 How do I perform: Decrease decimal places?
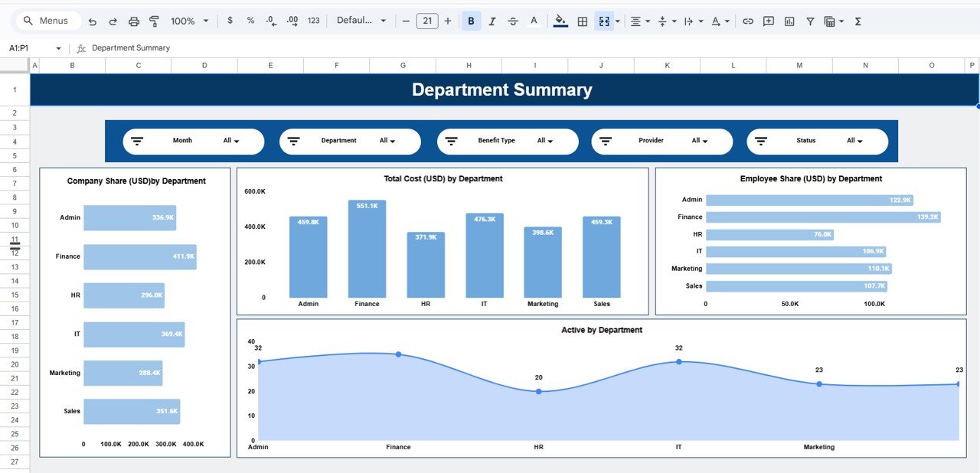pos(269,21)
